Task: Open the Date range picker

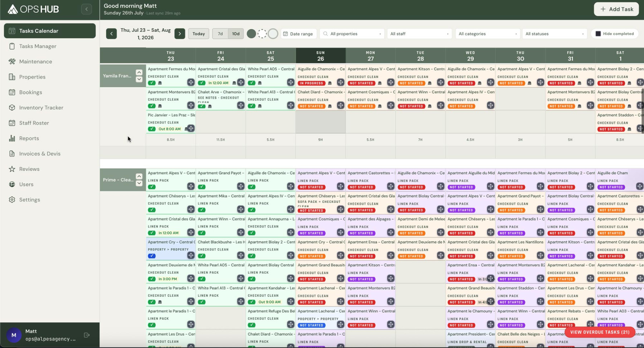Action: point(298,34)
